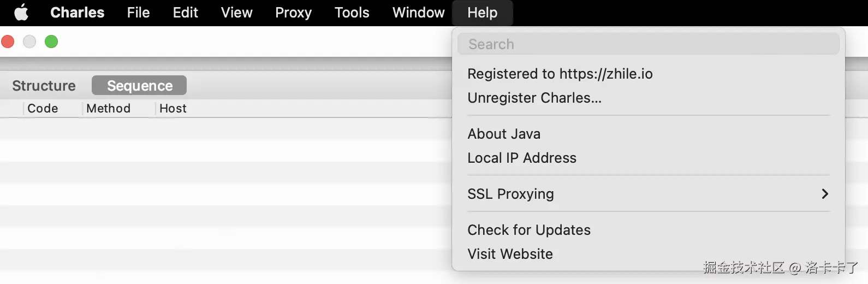The width and height of the screenshot is (868, 284).
Task: Select Registered to https://zhile.io entry
Action: click(x=649, y=74)
